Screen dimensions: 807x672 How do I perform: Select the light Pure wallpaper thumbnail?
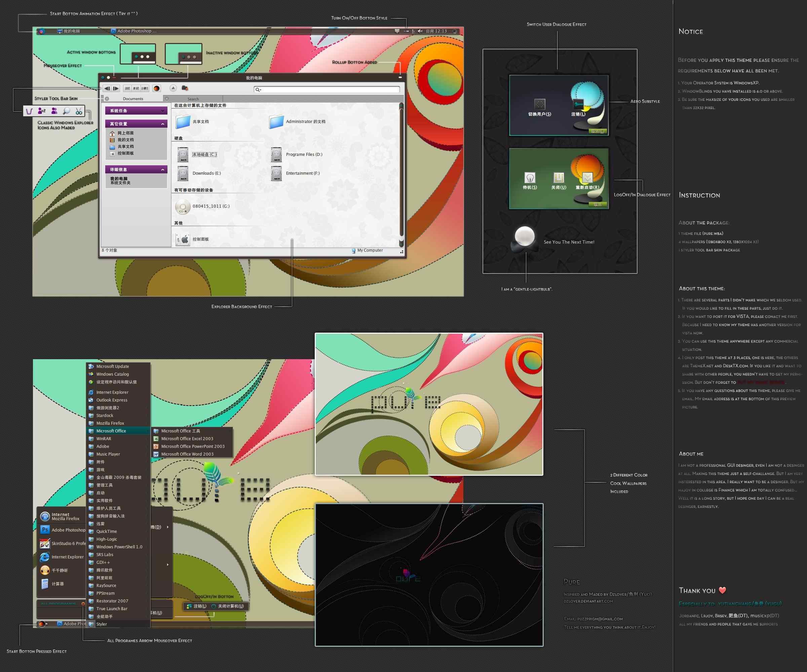pos(429,404)
